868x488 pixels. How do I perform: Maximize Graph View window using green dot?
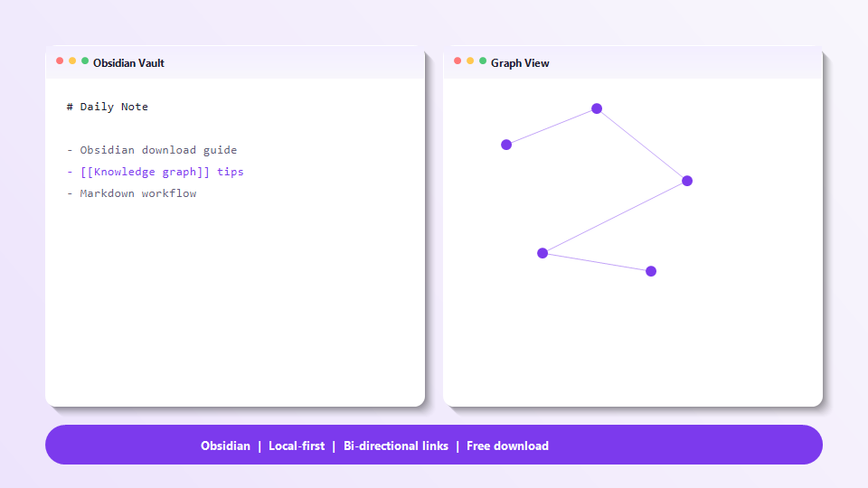pos(483,61)
